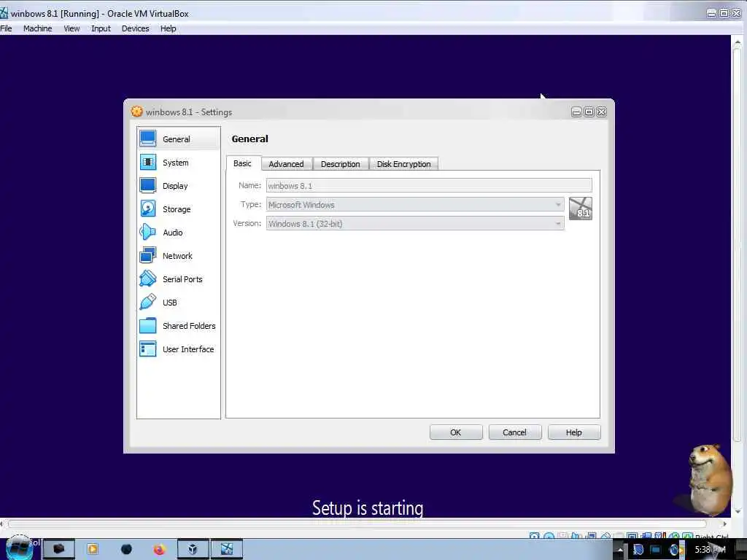This screenshot has height=560, width=747.
Task: Open the Machine menu
Action: point(38,28)
